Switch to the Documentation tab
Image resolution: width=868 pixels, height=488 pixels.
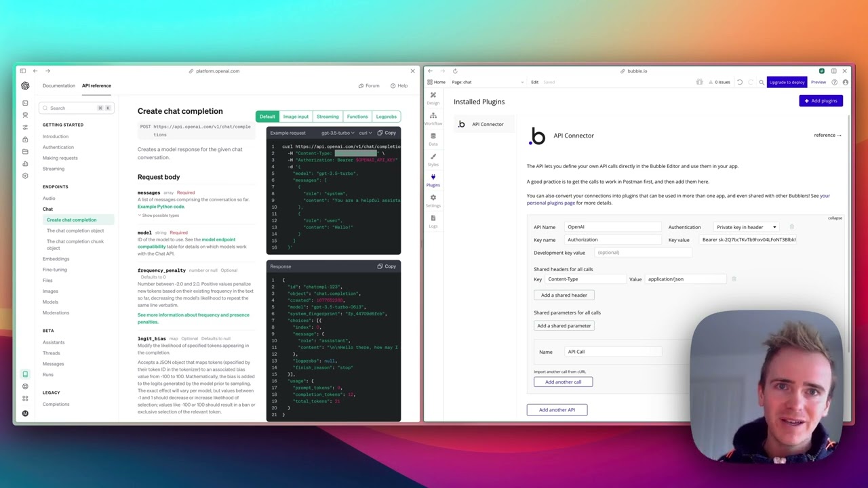pyautogui.click(x=59, y=85)
